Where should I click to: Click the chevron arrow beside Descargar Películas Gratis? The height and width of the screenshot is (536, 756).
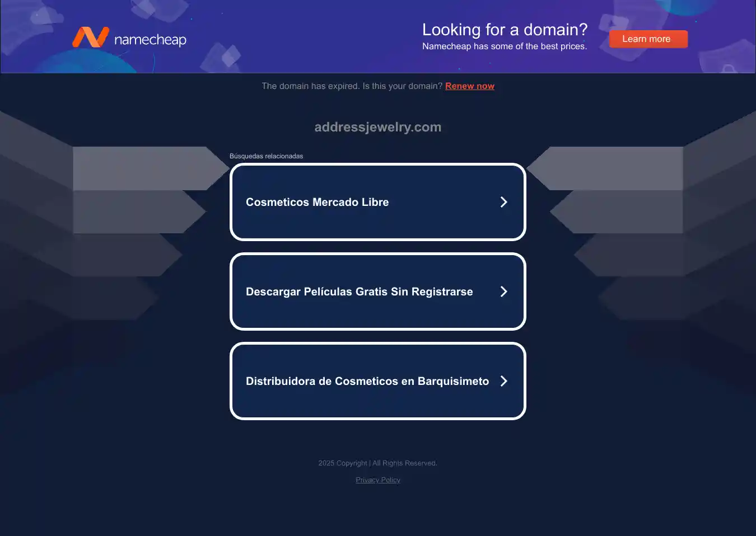coord(503,291)
